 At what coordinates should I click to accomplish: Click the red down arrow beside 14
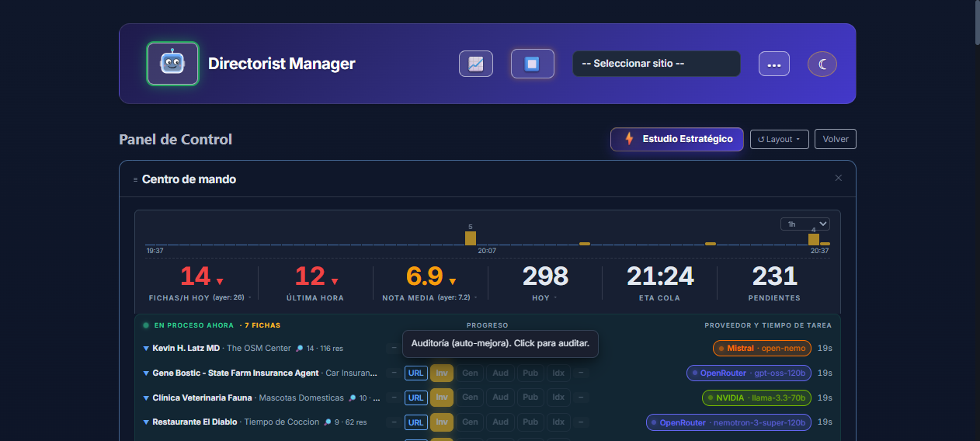220,281
